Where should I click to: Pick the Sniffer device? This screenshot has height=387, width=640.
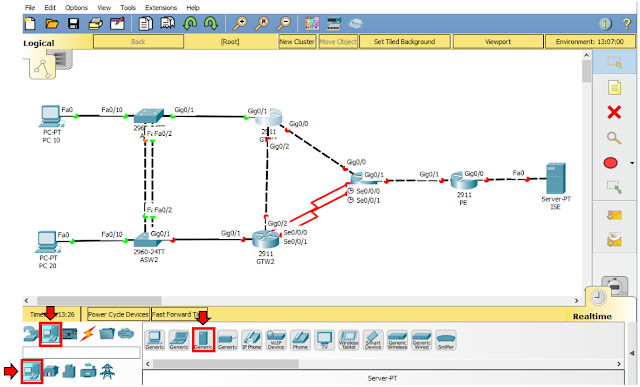point(446,340)
